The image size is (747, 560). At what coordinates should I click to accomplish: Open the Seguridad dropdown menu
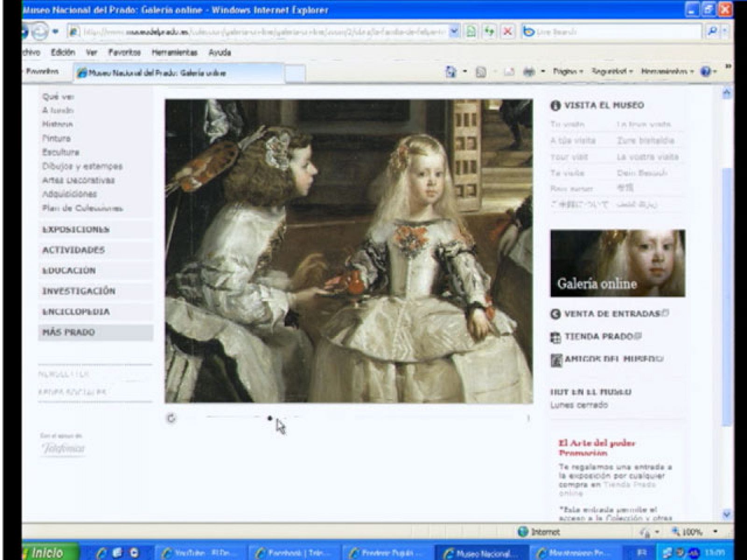612,72
